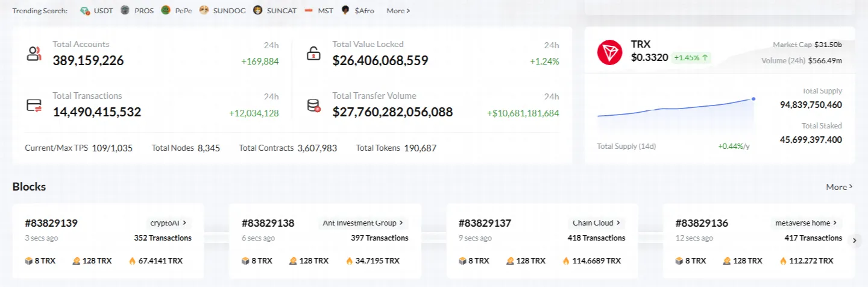Click the Current/Max TPS value 109/1,035
This screenshot has height=287, width=868.
112,148
